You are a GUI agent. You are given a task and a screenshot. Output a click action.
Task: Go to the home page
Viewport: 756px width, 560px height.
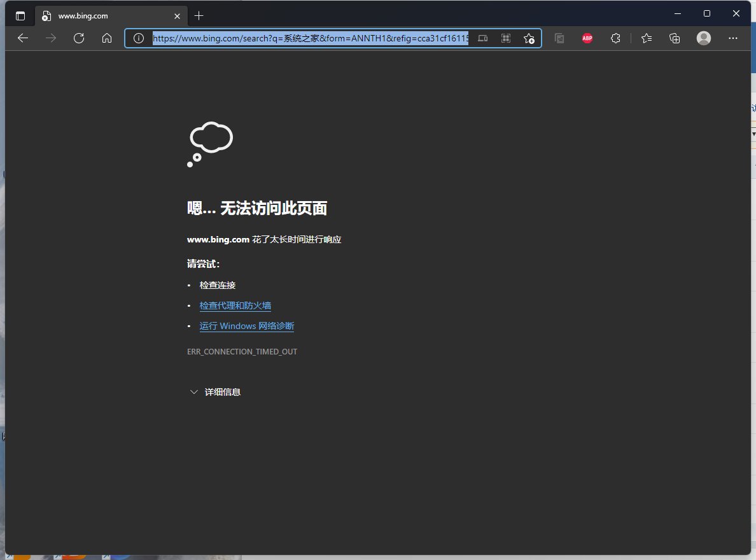106,38
